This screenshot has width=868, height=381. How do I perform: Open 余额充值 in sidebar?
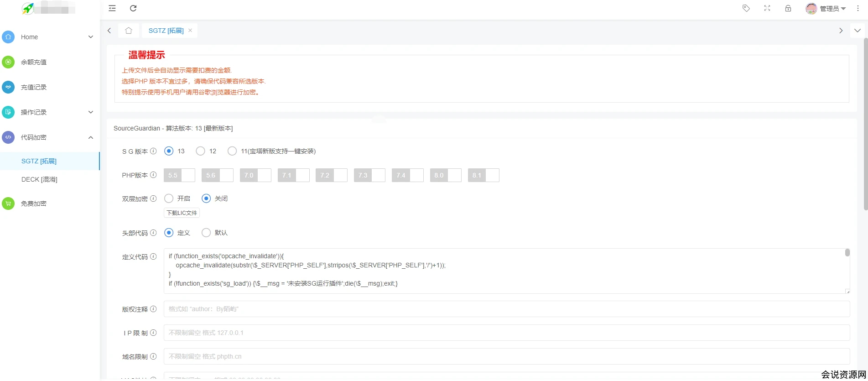click(34, 62)
